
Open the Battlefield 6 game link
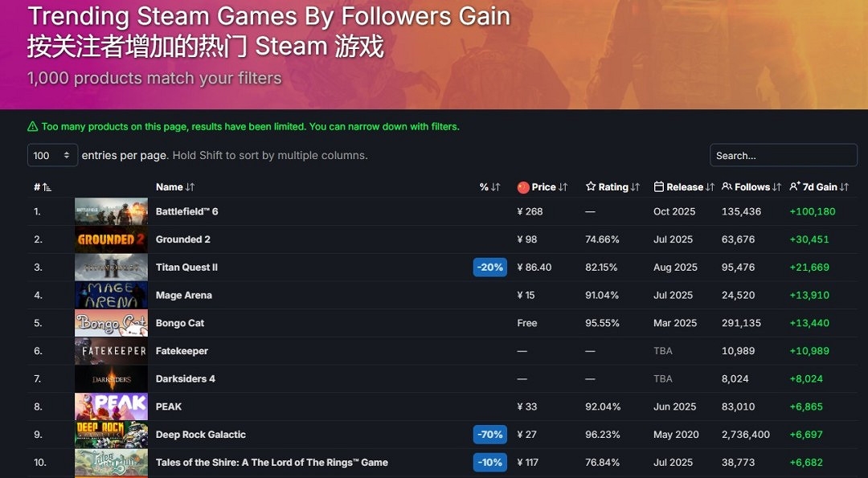(187, 211)
